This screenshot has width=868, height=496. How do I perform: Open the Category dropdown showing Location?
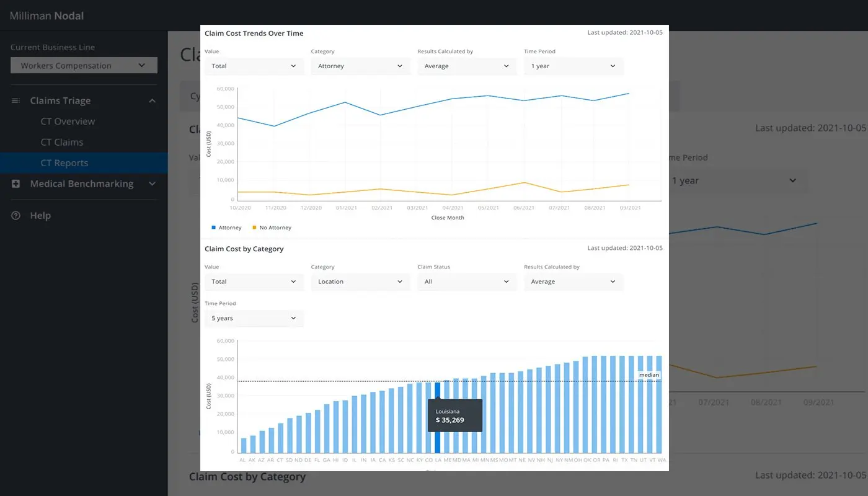[x=360, y=281]
